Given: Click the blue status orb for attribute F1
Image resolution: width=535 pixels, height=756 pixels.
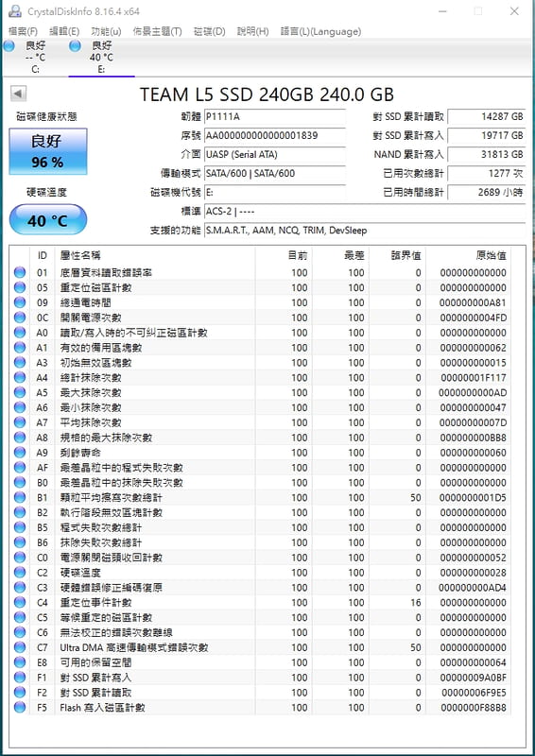Looking at the screenshot, I should (x=20, y=678).
